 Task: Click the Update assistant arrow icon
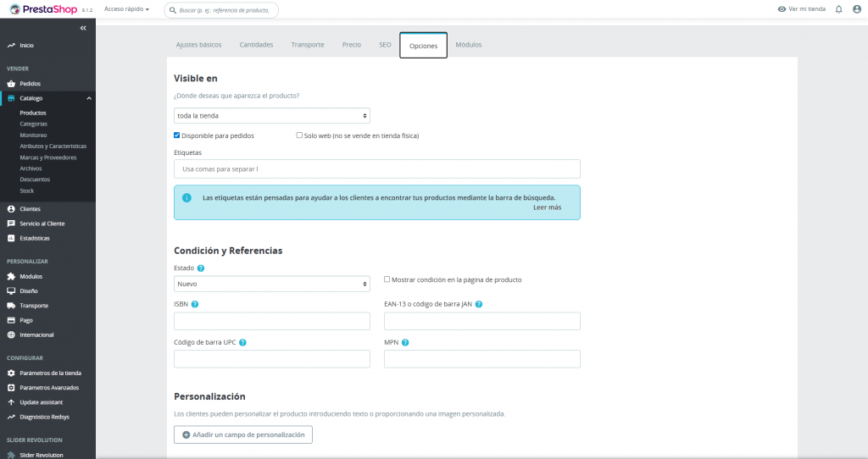[x=11, y=402]
